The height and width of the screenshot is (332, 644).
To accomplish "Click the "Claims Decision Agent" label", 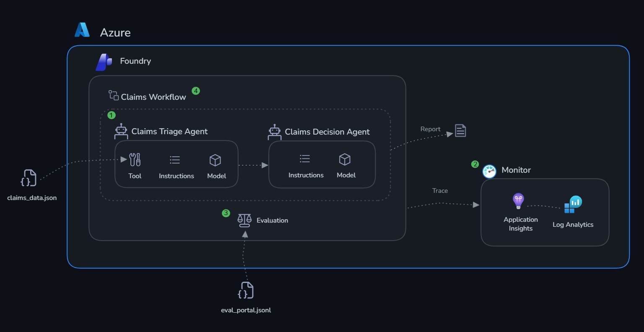I will (327, 132).
